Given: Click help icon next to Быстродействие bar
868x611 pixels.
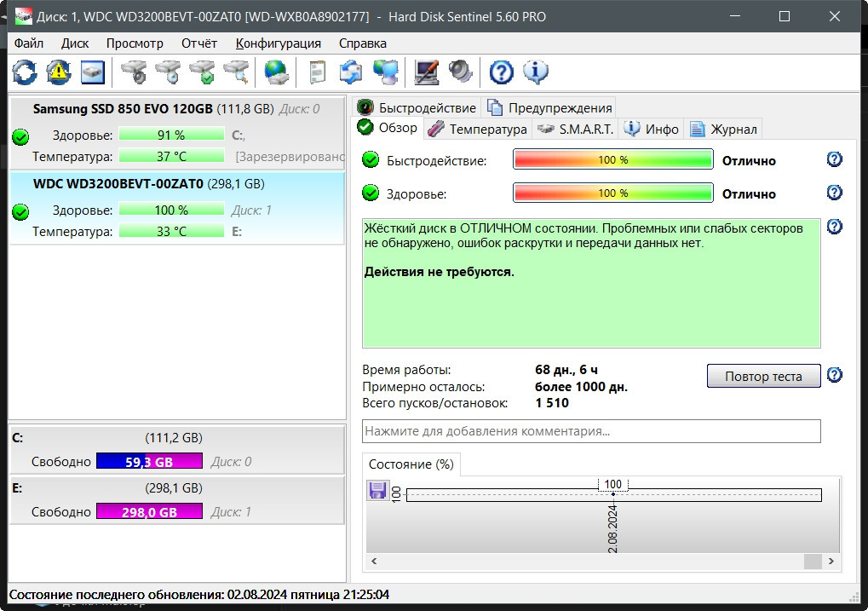Looking at the screenshot, I should 835,159.
